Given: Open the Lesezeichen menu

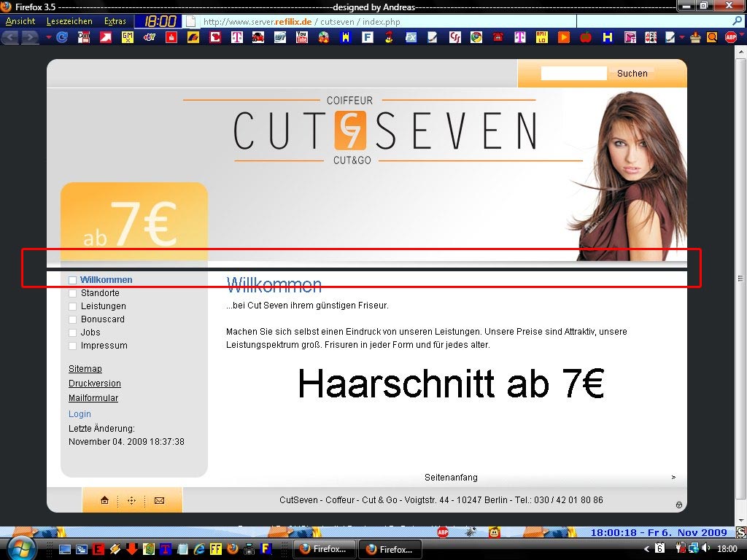Looking at the screenshot, I should pyautogui.click(x=69, y=21).
